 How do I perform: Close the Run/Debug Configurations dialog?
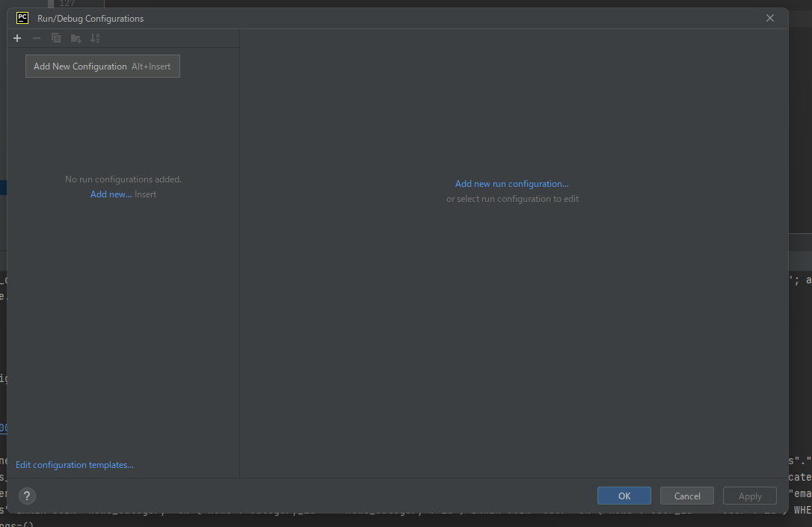[x=770, y=18]
